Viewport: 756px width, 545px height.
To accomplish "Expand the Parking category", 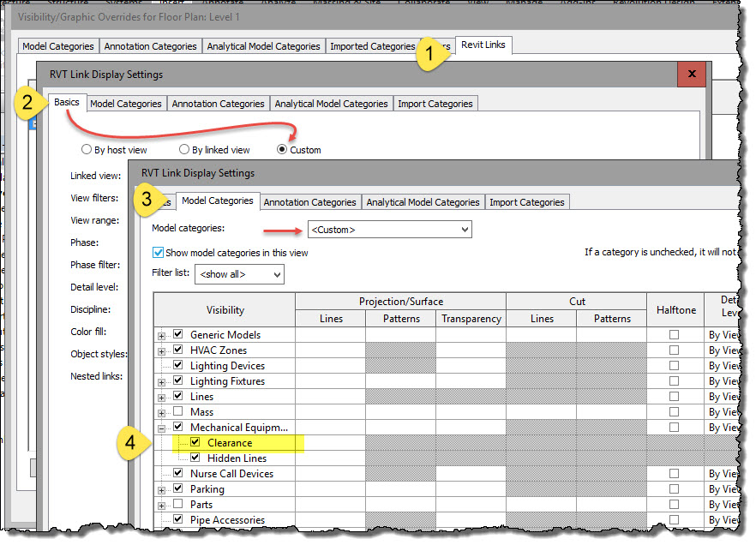I will (x=161, y=490).
